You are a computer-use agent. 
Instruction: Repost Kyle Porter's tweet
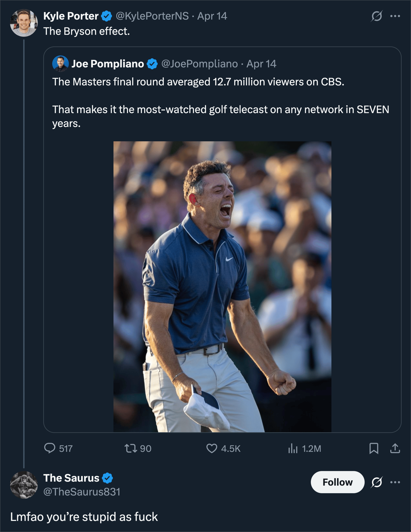131,448
